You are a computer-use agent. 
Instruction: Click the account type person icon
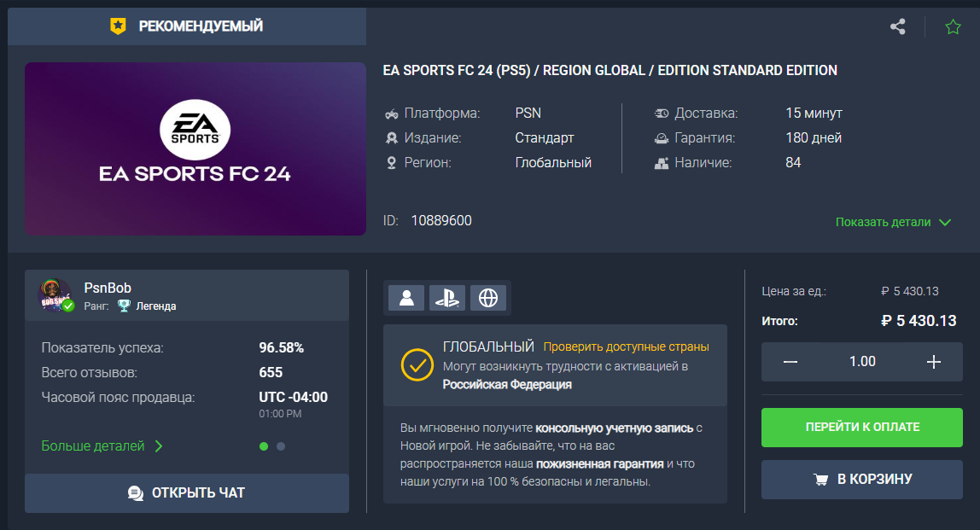tap(406, 297)
